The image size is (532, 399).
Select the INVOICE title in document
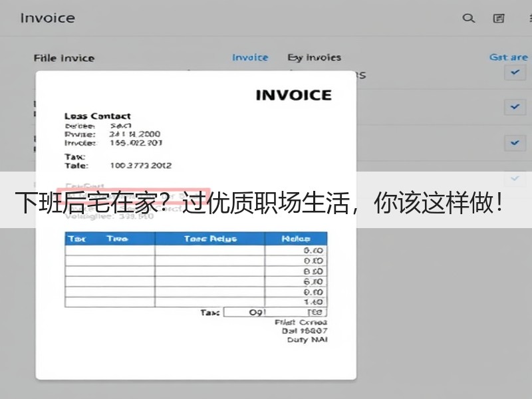click(x=293, y=95)
